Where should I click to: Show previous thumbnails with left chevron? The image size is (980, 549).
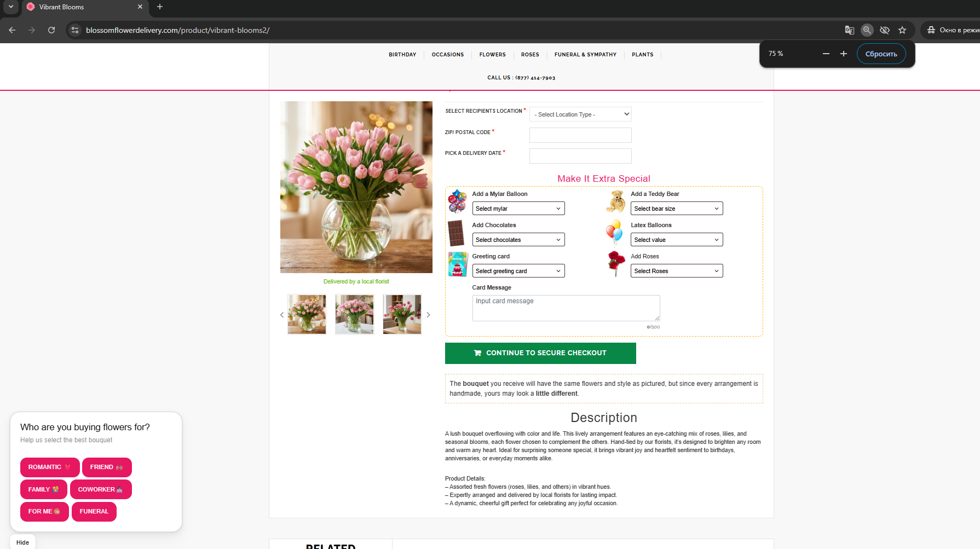tap(282, 315)
